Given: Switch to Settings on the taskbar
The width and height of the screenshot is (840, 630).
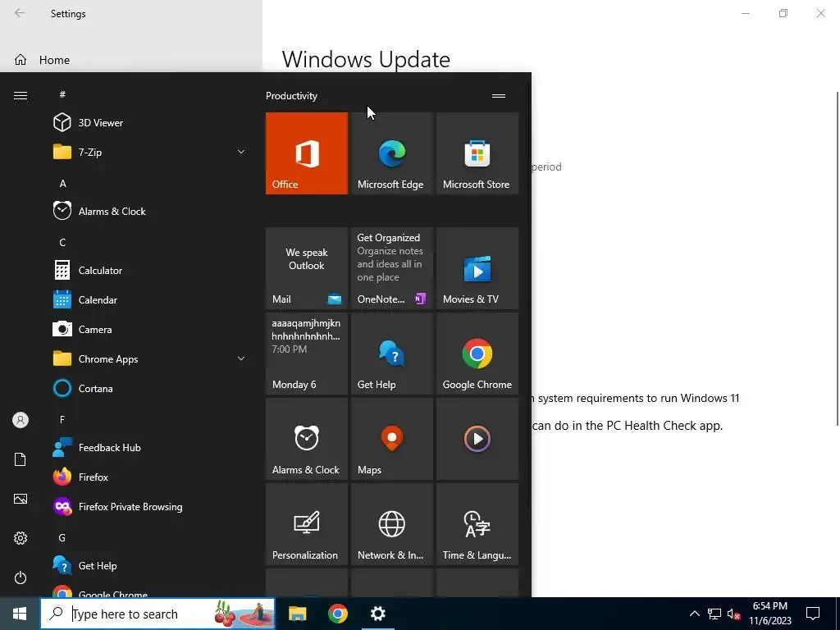Looking at the screenshot, I should coord(377,614).
